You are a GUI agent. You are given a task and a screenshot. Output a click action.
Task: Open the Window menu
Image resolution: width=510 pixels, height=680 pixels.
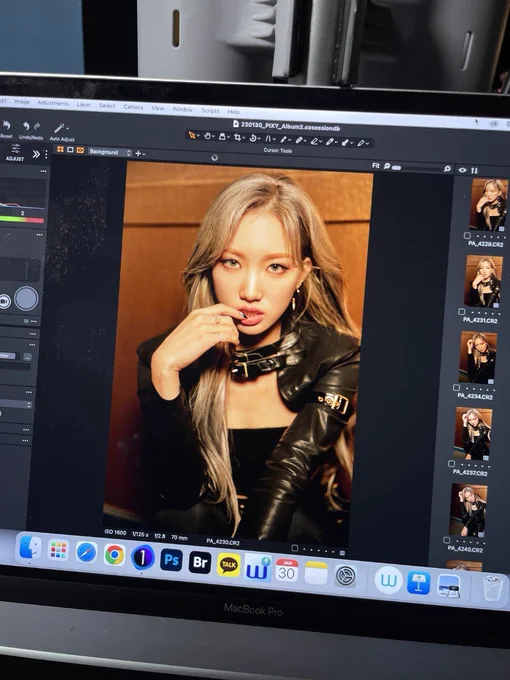coord(183,109)
